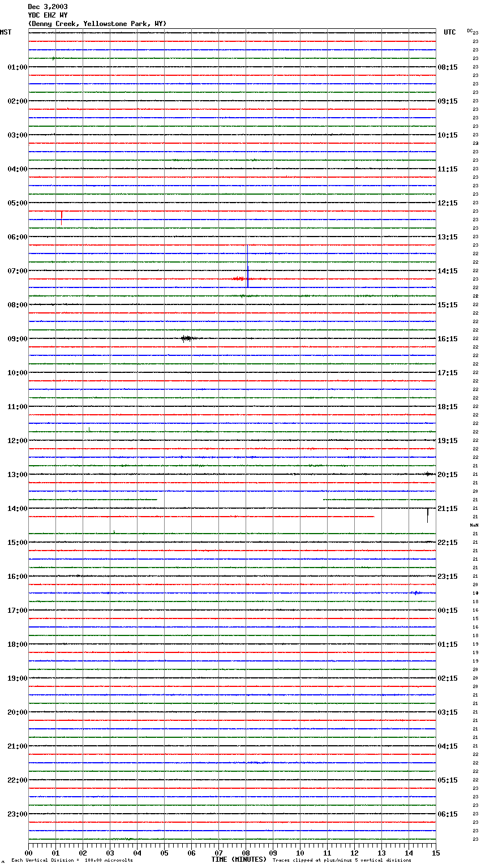Image resolution: width=481 pixels, height=868 pixels.
Task: Click the '18:15' UTC time label
Action: pyautogui.click(x=448, y=407)
